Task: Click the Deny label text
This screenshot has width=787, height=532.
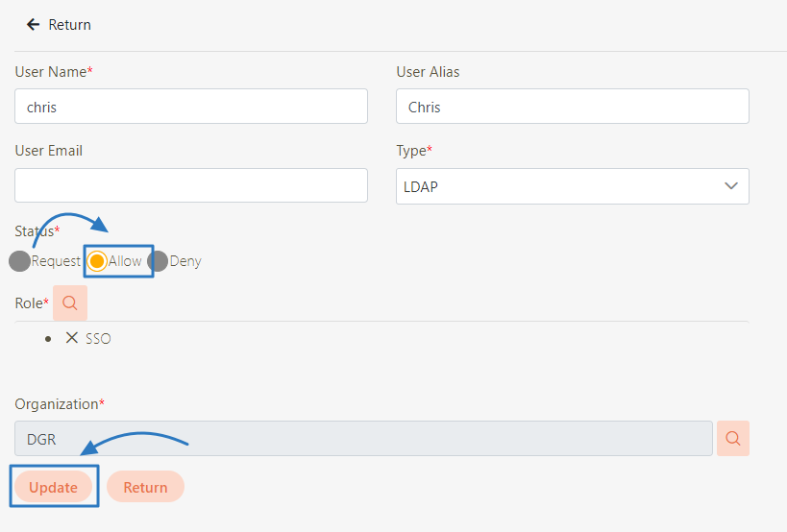Action: pos(185,261)
